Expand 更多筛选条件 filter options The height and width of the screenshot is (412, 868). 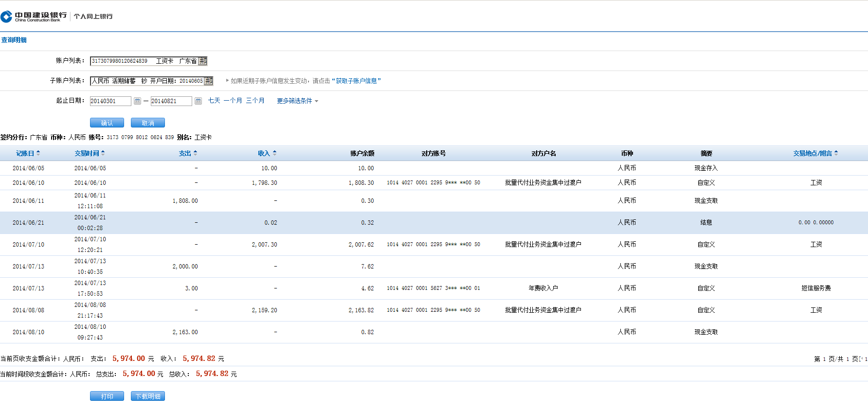[297, 101]
